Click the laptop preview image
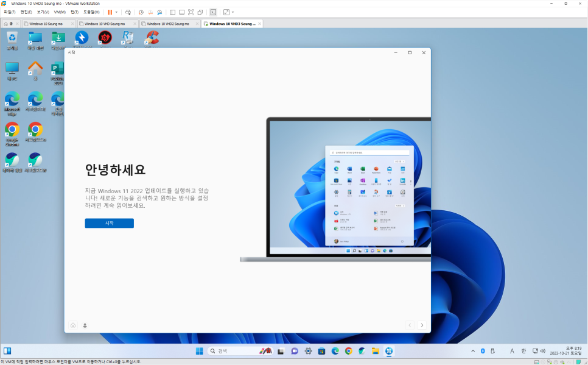The image size is (588, 365). tap(335, 190)
